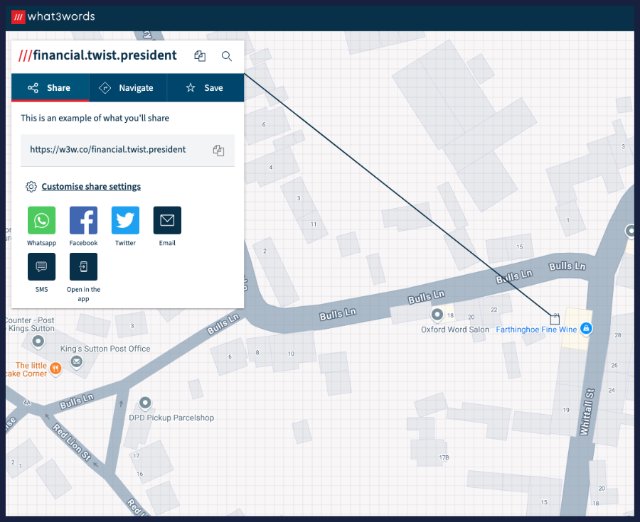Switch to the Navigate tab

point(127,88)
